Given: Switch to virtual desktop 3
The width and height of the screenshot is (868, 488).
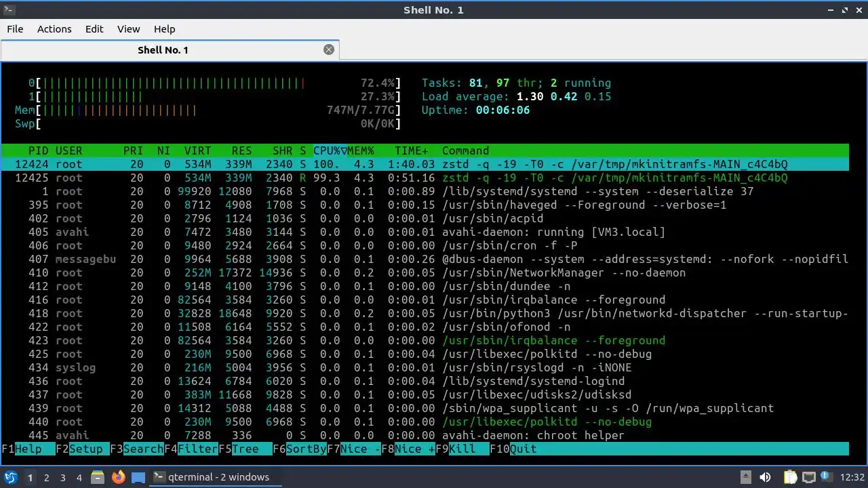Looking at the screenshot, I should (63, 477).
